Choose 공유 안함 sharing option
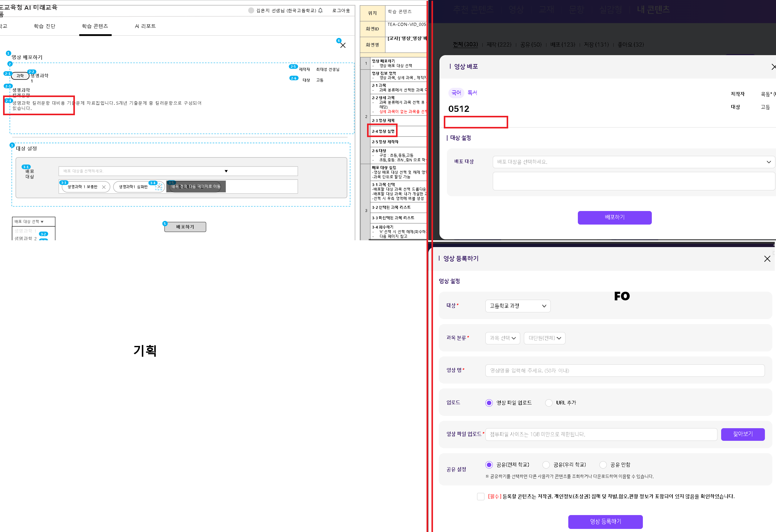 coord(603,465)
